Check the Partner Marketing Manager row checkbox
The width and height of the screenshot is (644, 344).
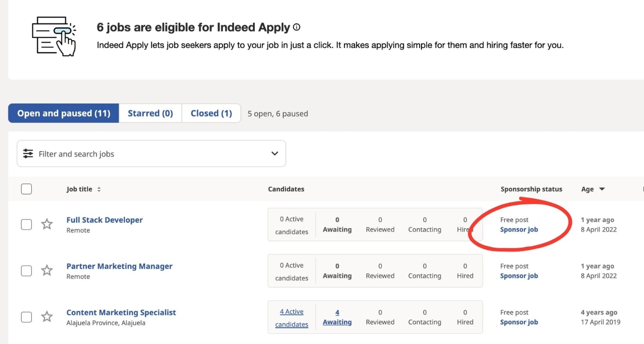(x=27, y=270)
